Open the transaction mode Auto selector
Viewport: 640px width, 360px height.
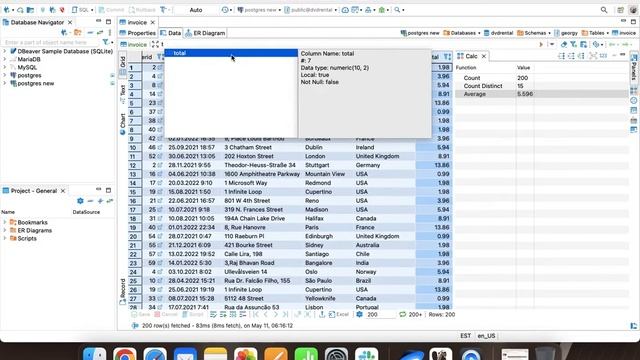(x=196, y=10)
